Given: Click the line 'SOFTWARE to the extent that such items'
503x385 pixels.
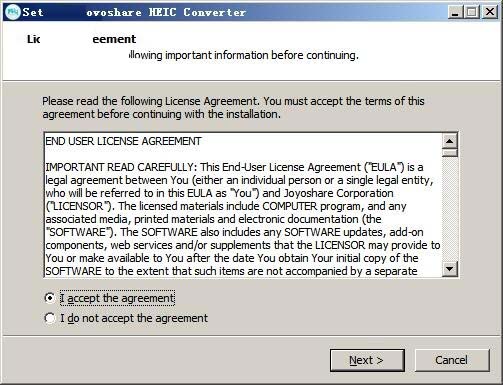Looking at the screenshot, I should [231, 271].
